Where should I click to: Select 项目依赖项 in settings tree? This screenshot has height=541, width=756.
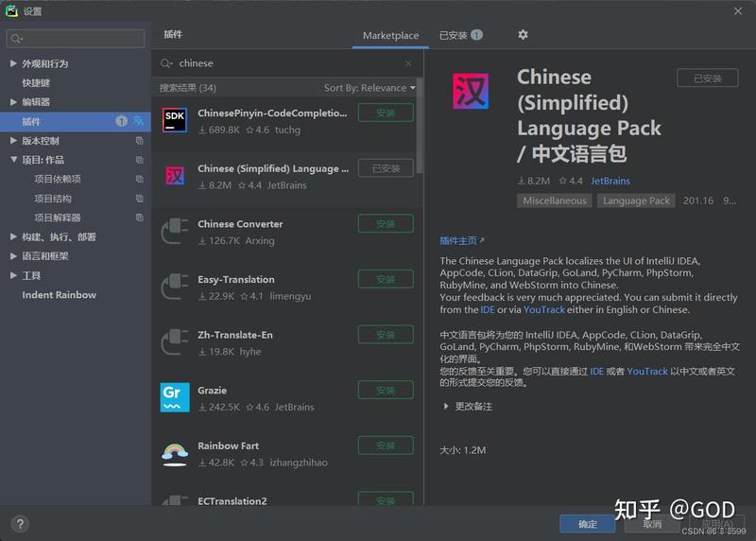click(x=58, y=179)
